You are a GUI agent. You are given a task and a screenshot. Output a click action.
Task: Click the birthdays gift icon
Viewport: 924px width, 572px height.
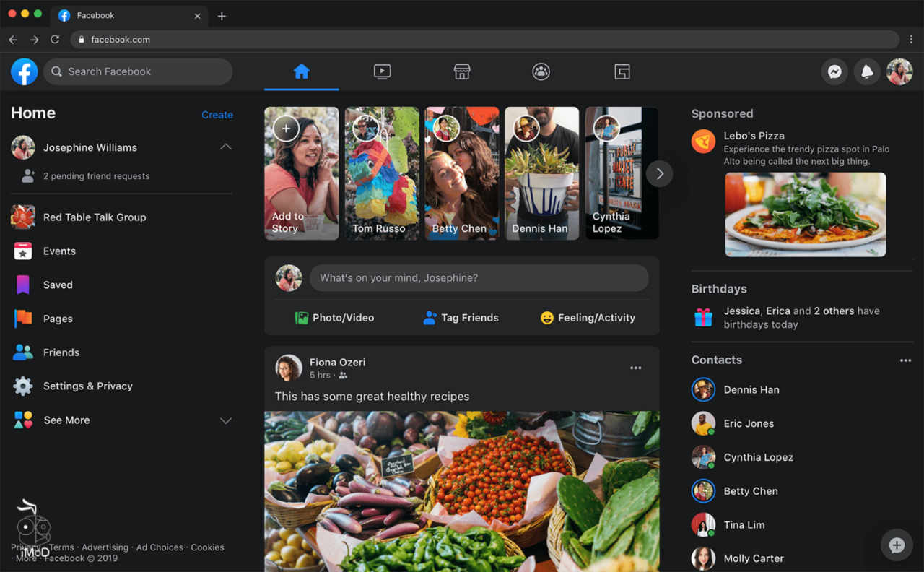(x=703, y=317)
